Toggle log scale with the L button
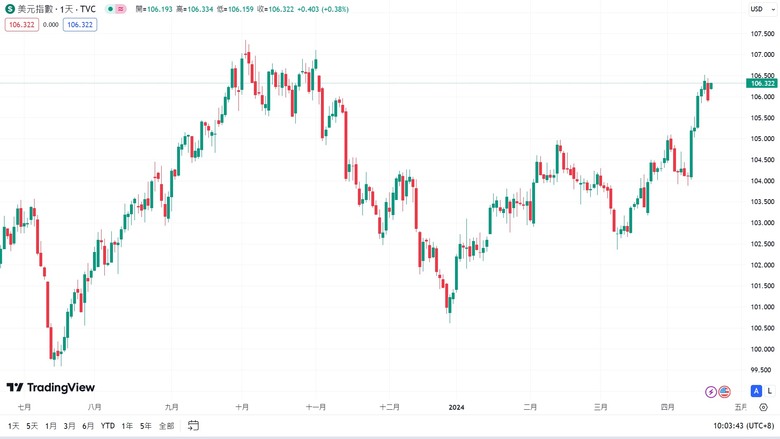 click(770, 391)
